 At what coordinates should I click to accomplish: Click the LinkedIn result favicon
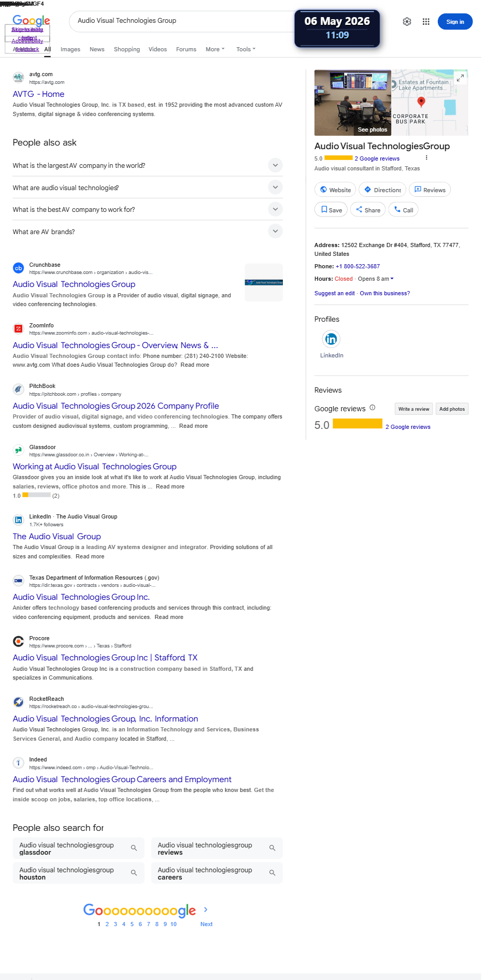19,520
